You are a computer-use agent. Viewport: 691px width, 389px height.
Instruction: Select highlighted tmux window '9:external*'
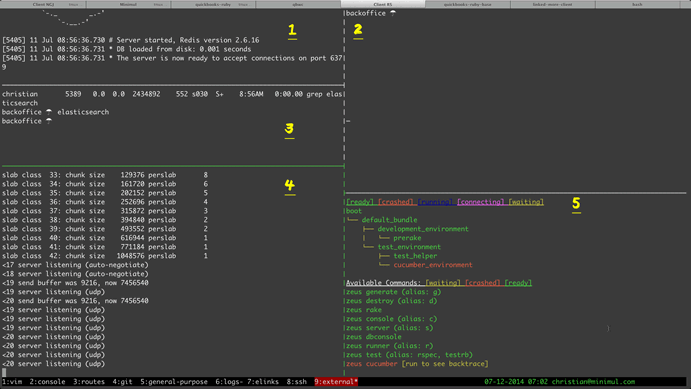[336, 382]
